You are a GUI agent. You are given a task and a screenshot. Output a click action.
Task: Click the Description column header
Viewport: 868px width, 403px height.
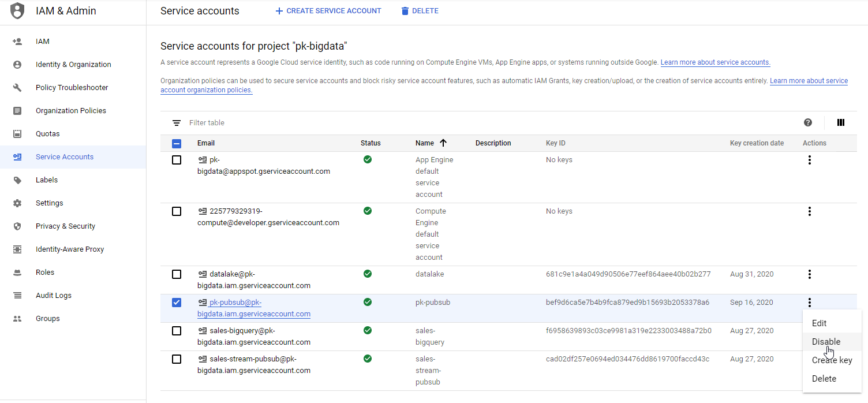pos(493,143)
